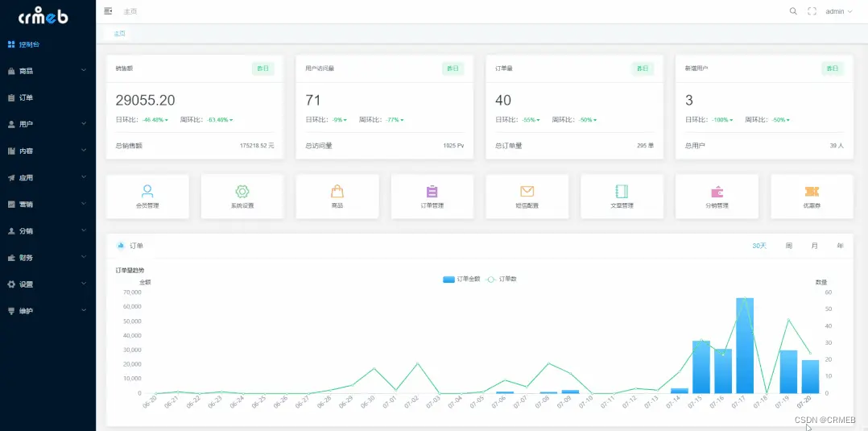Switch order chart to 年 range
This screenshot has height=431, width=868.
click(x=841, y=246)
